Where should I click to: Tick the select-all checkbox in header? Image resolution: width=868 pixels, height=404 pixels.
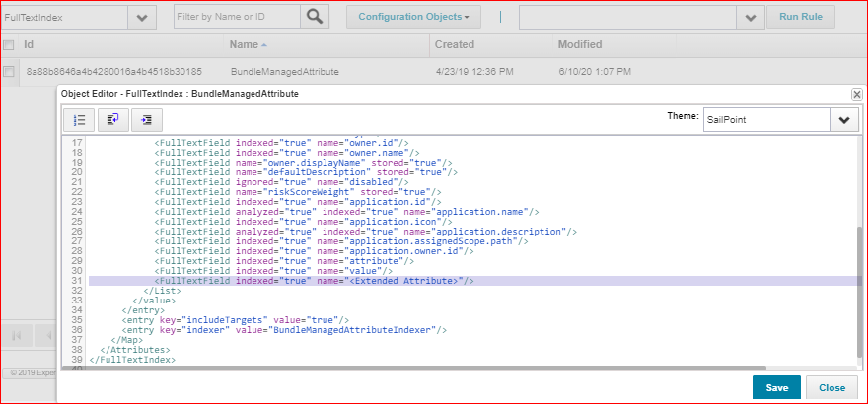[9, 45]
